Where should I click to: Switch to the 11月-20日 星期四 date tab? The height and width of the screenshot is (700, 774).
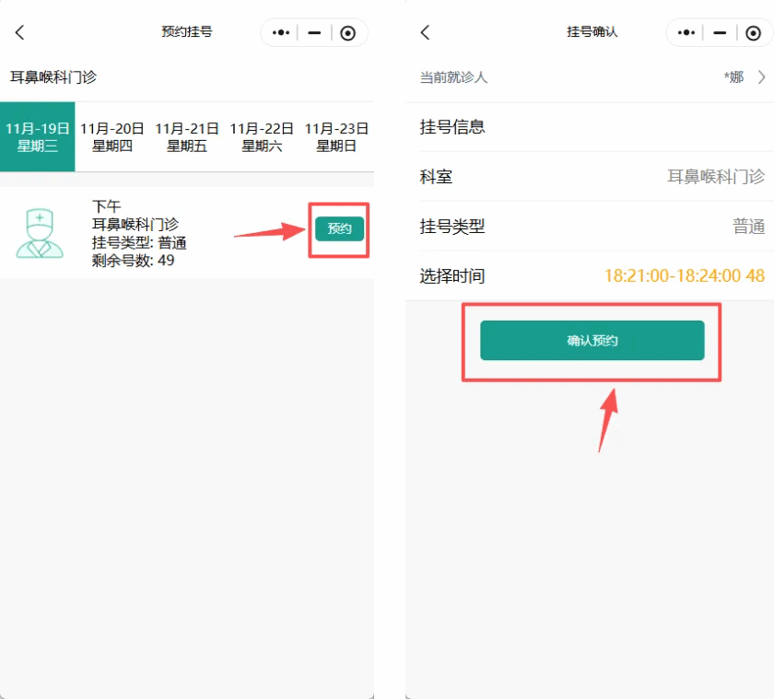[112, 136]
